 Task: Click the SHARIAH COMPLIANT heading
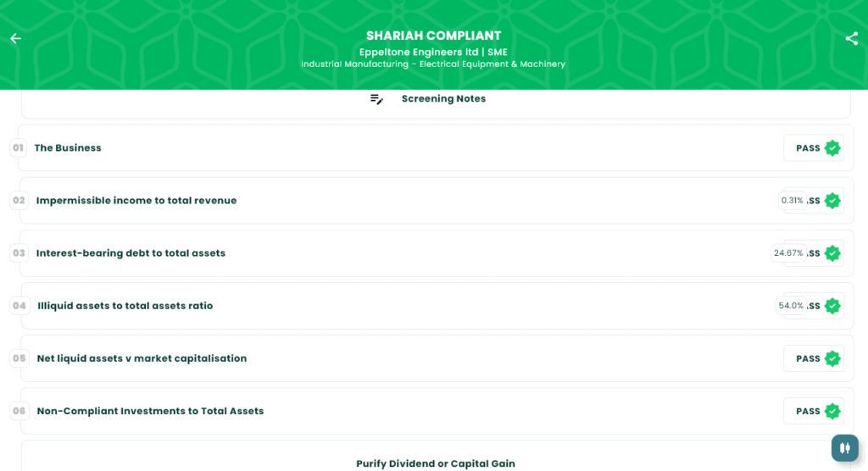click(433, 36)
